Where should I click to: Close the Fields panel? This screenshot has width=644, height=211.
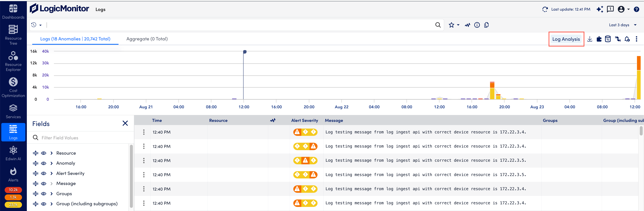(x=125, y=123)
